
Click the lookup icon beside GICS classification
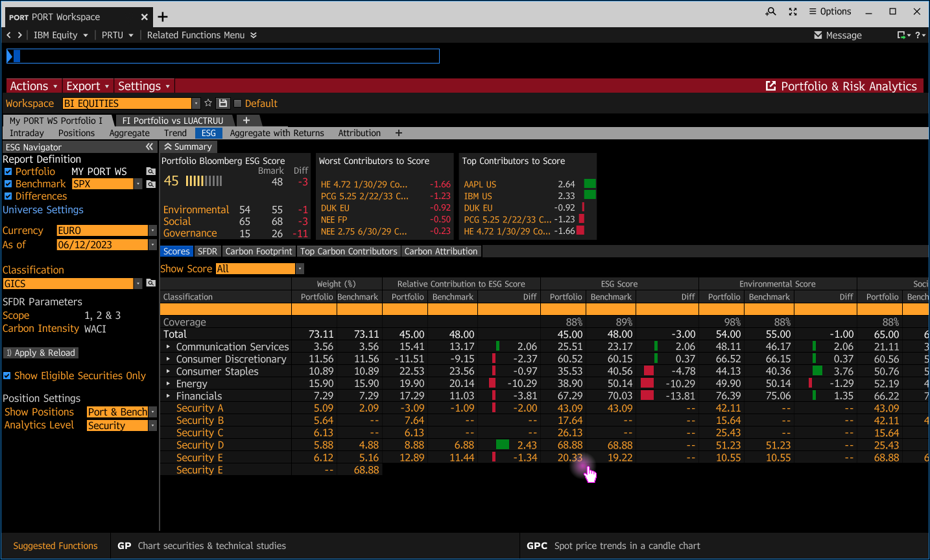click(x=151, y=283)
